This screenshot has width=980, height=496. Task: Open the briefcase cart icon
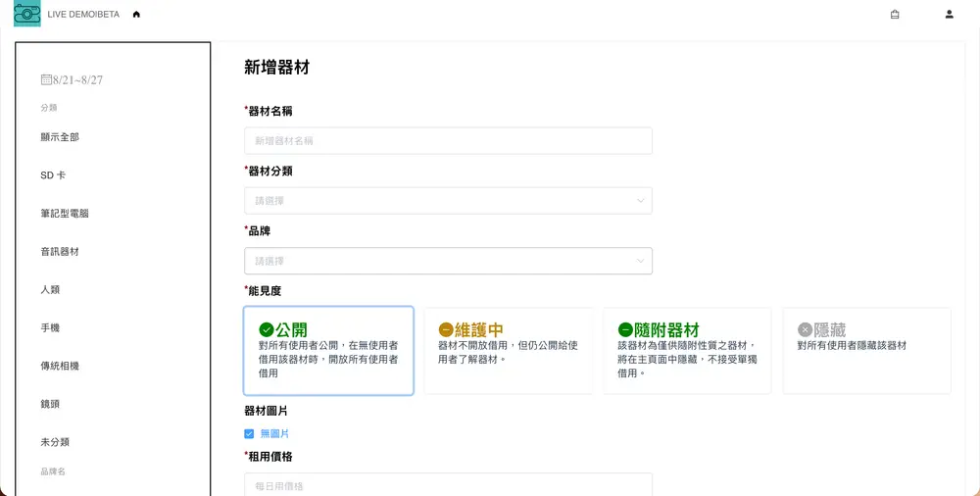pos(895,15)
